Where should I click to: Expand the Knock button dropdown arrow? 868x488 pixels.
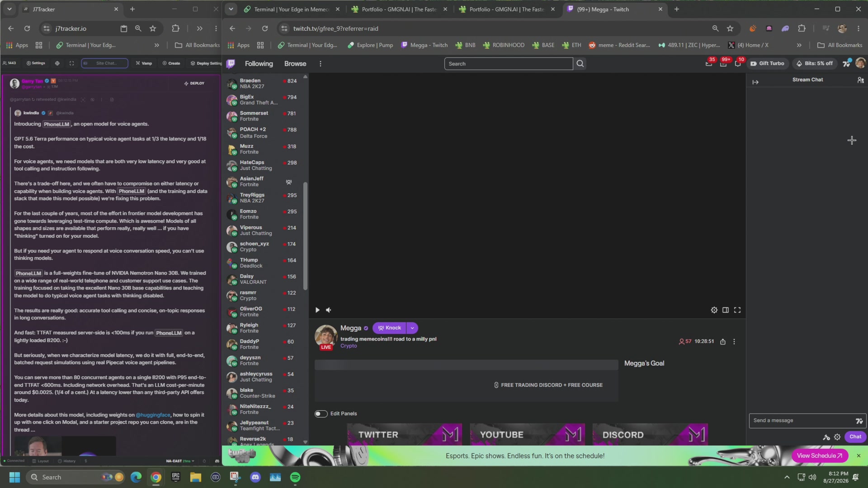(412, 328)
